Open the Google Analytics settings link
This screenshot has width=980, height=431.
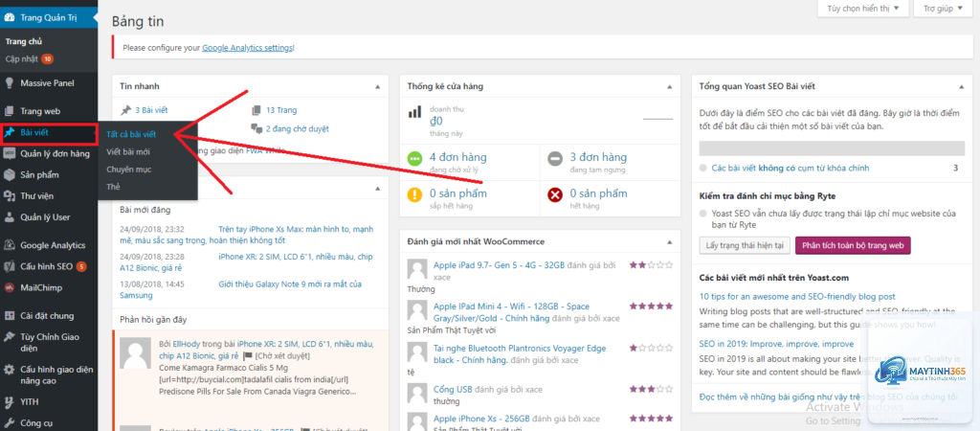[x=248, y=48]
